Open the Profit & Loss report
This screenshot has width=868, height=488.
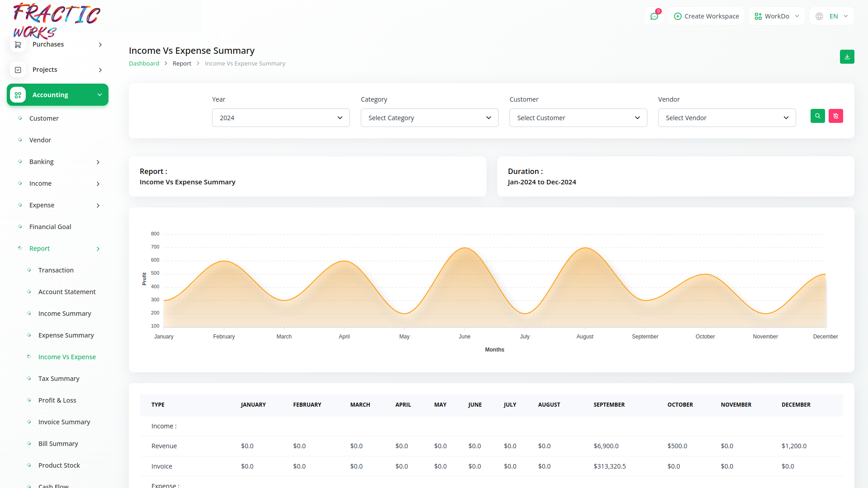point(57,400)
